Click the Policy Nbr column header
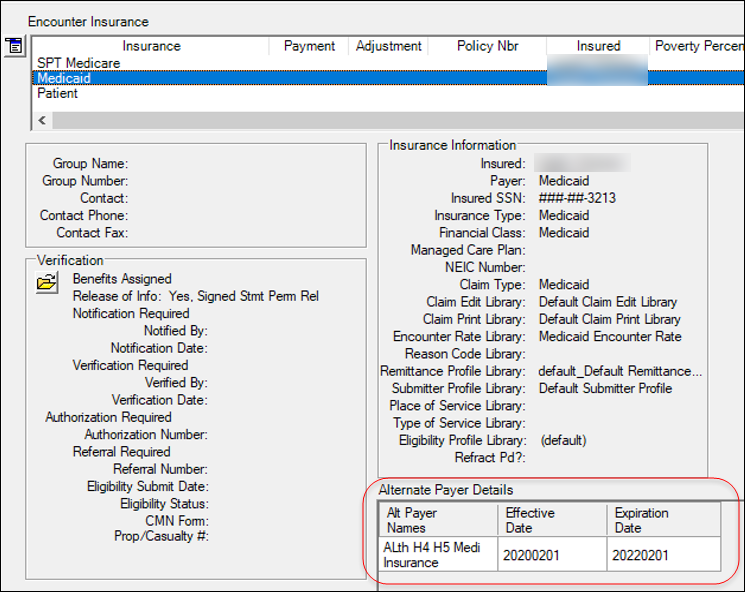Image resolution: width=745 pixels, height=592 pixels. coord(487,46)
